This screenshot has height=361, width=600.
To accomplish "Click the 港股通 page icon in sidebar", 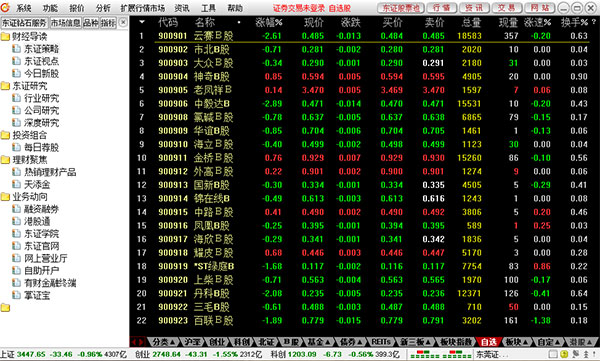I will pos(16,221).
